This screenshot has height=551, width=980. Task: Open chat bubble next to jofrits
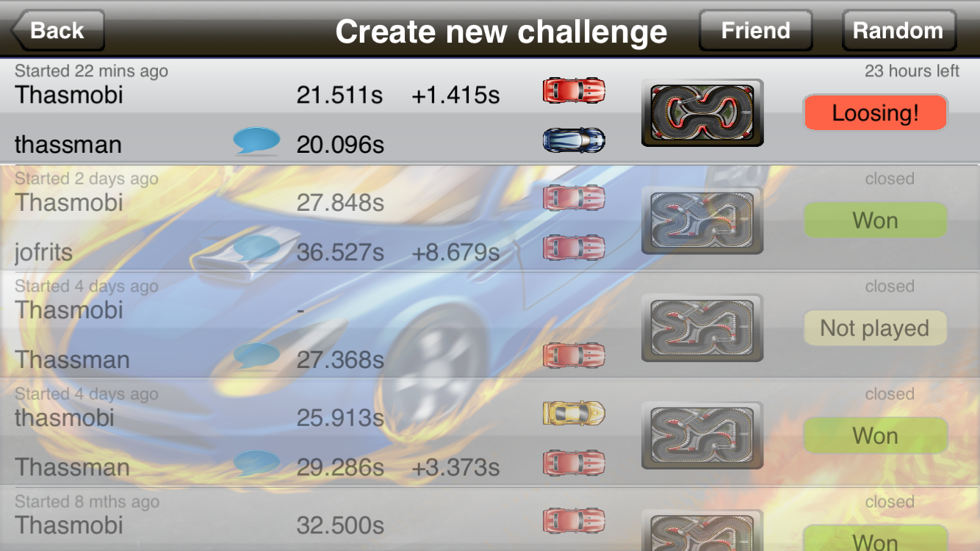coord(256,249)
